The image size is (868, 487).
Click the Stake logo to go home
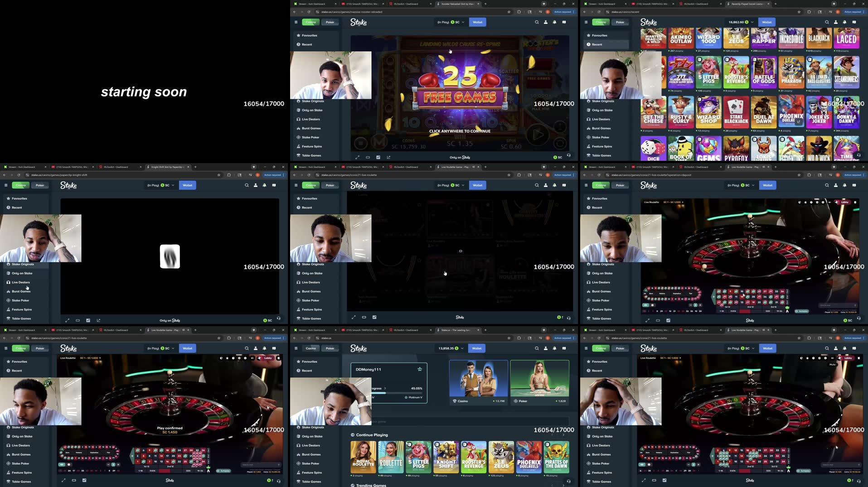(358, 22)
